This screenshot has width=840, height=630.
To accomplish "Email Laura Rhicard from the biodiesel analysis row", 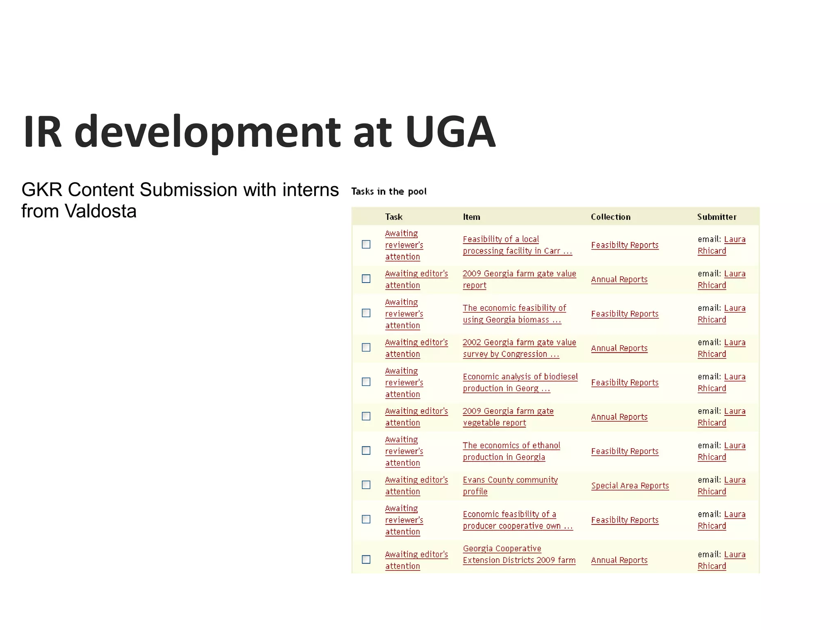I will coord(721,382).
